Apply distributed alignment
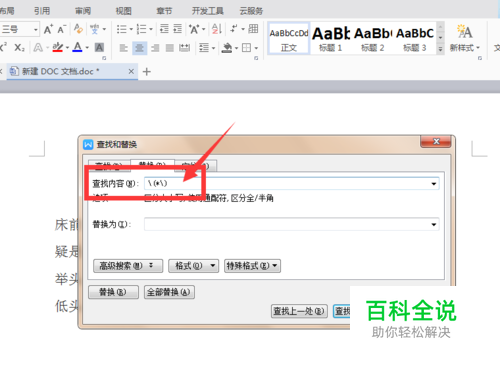This screenshot has width=500, height=371. tap(184, 48)
